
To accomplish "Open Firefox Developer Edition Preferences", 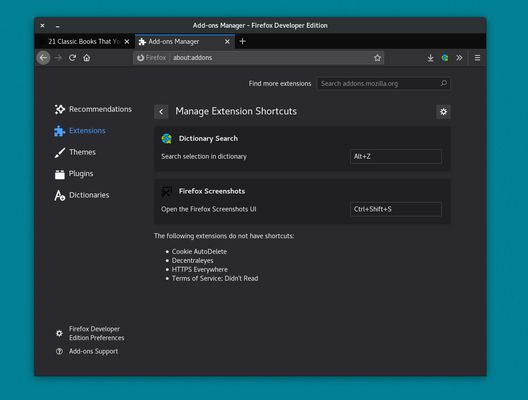I will pos(97,333).
